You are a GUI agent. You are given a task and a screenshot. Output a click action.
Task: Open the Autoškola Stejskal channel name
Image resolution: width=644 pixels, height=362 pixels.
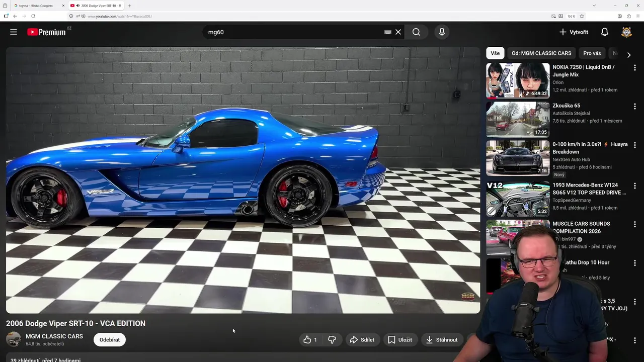pos(571,114)
